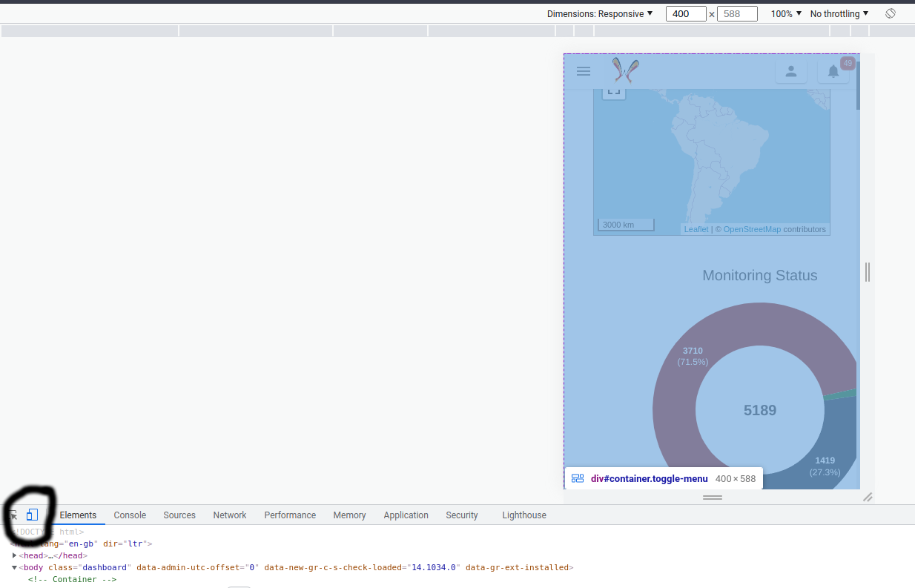The width and height of the screenshot is (915, 588).
Task: Open the No throttling dropdown
Action: click(x=839, y=13)
